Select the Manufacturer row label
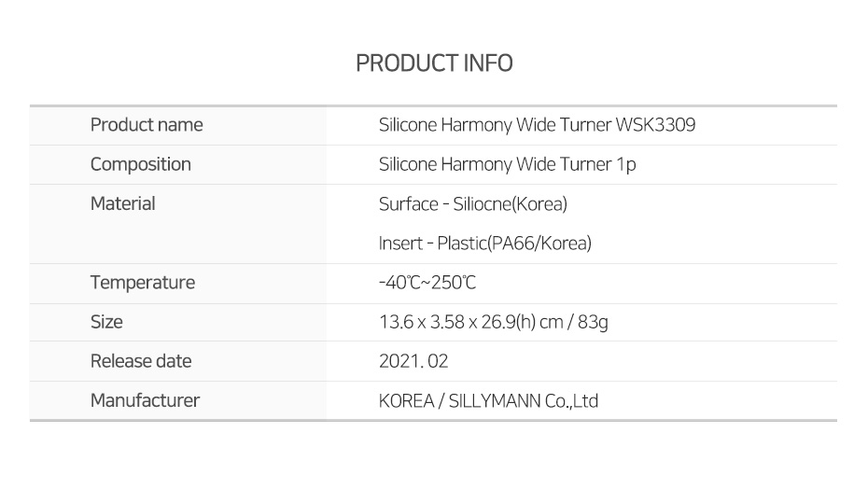The height and width of the screenshot is (502, 868). 145,400
